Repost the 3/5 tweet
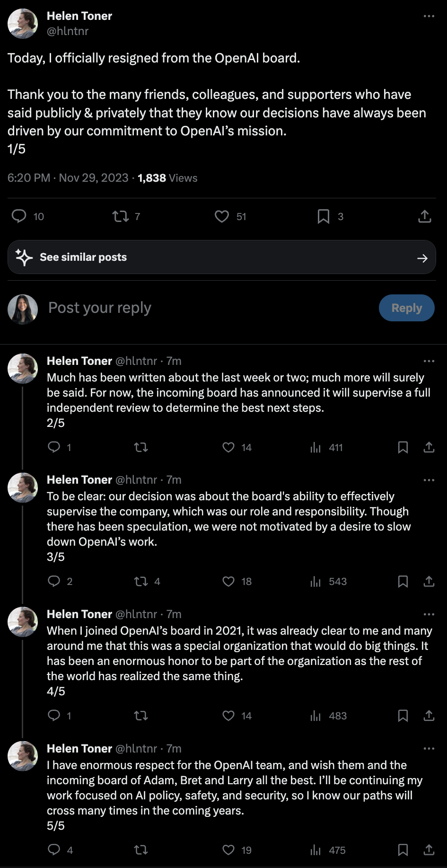Screen dimensions: 447x868 point(140,581)
